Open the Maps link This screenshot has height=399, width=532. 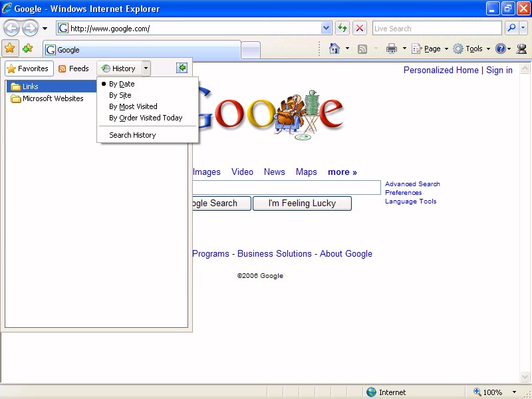click(x=307, y=172)
